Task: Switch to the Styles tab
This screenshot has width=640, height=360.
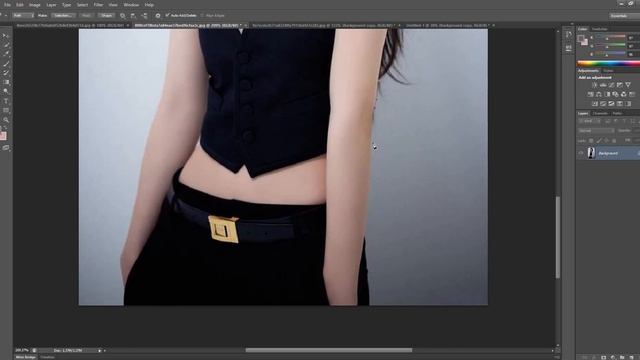Action: [x=608, y=71]
